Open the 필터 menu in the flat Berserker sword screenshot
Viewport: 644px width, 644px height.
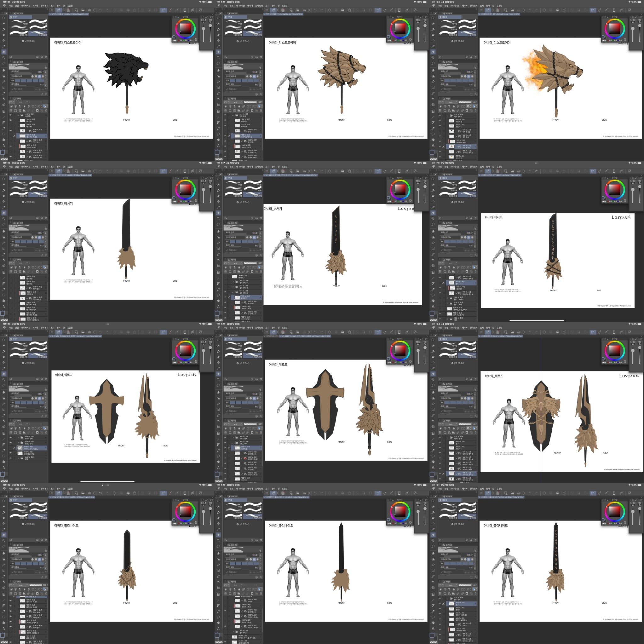click(59, 167)
